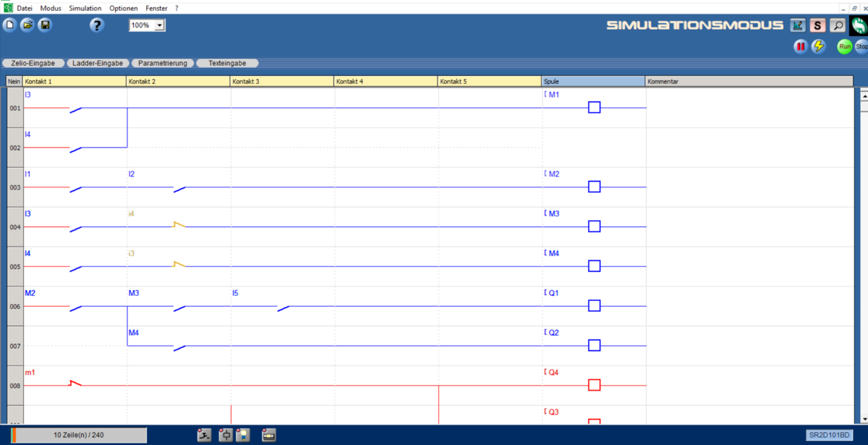Click the S simulation mode icon

pos(817,25)
